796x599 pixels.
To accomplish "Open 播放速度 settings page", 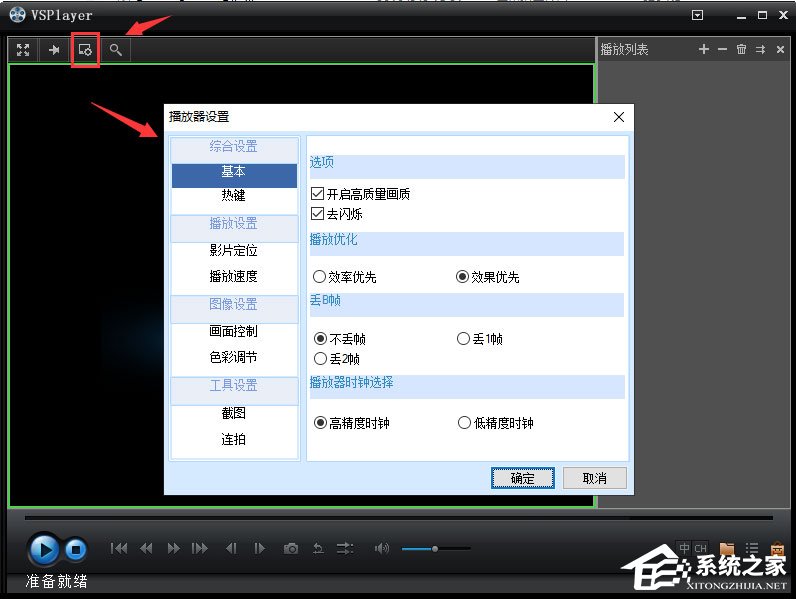I will 234,276.
